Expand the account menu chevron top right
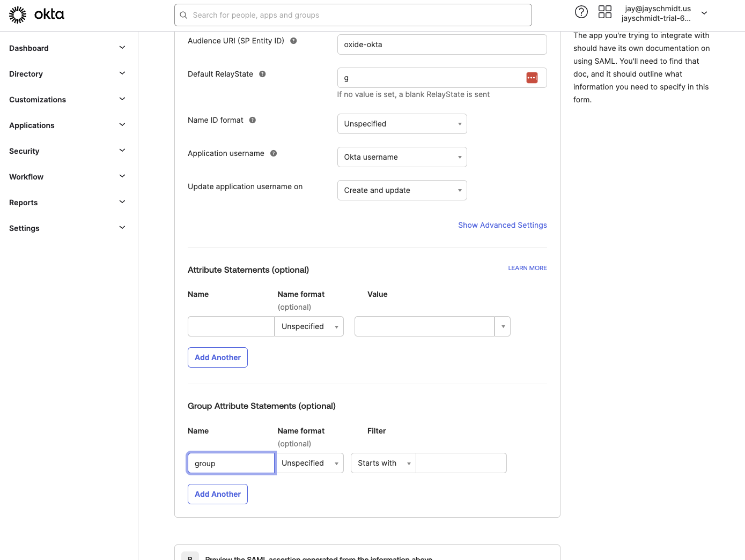 [x=704, y=13]
